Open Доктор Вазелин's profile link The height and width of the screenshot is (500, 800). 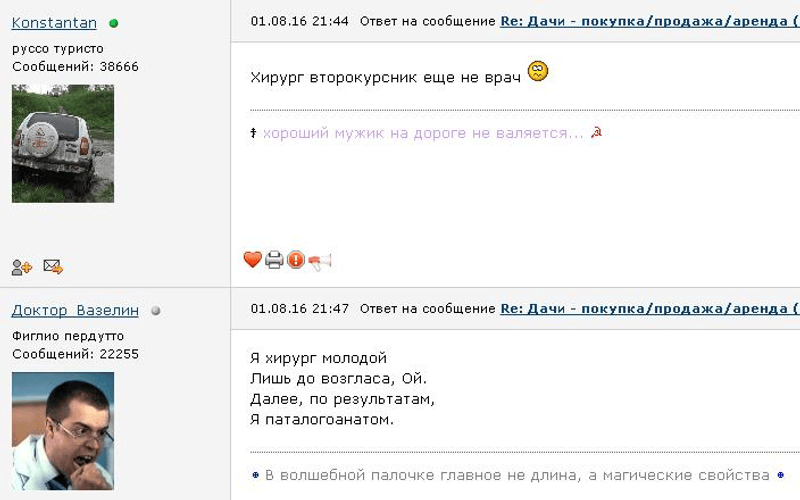[x=75, y=311]
